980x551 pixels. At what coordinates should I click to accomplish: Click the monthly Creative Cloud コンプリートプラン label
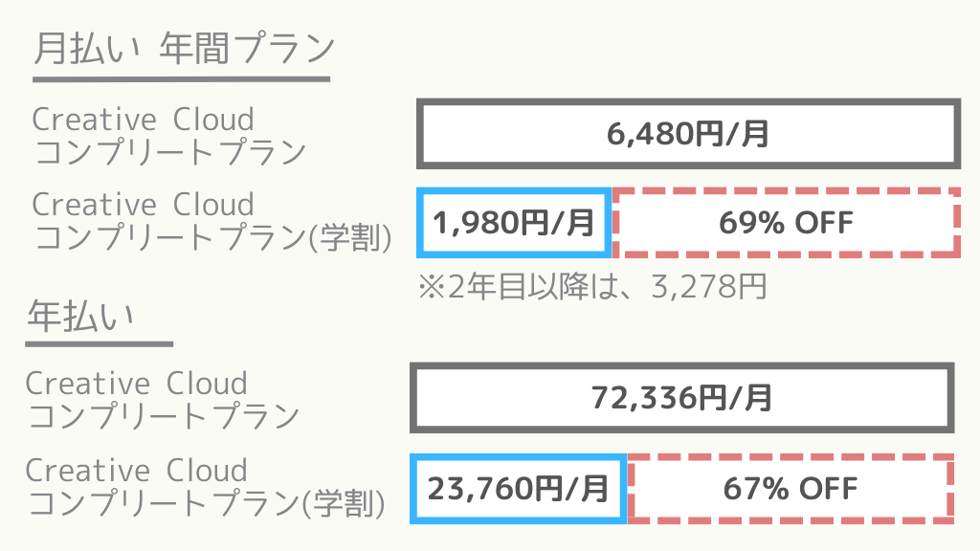[x=168, y=136]
